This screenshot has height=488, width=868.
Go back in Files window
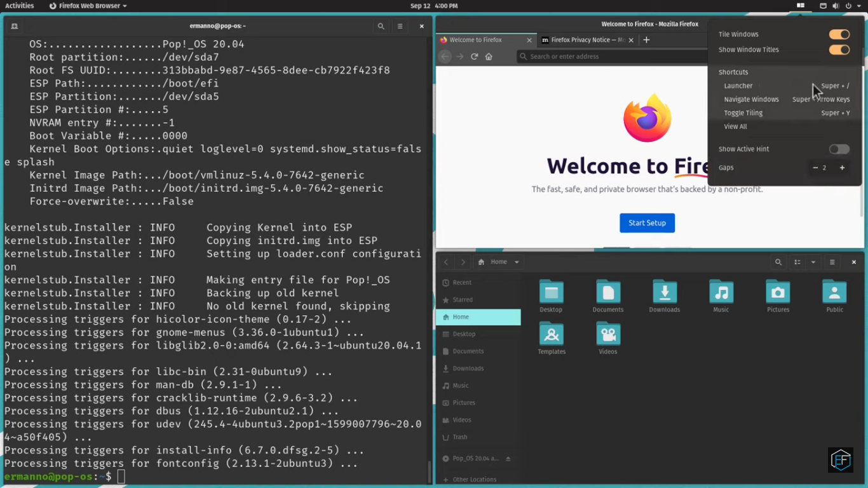coord(446,262)
